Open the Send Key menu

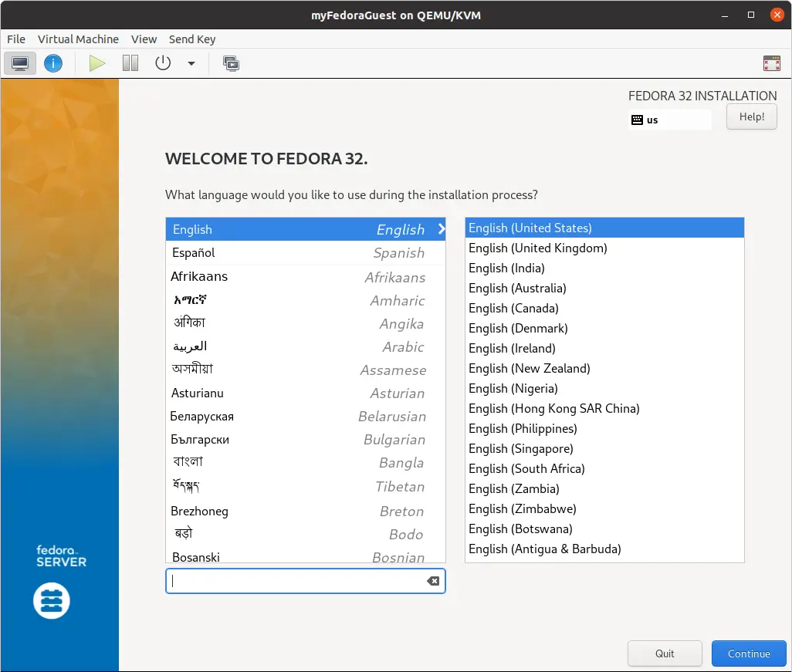pos(192,39)
